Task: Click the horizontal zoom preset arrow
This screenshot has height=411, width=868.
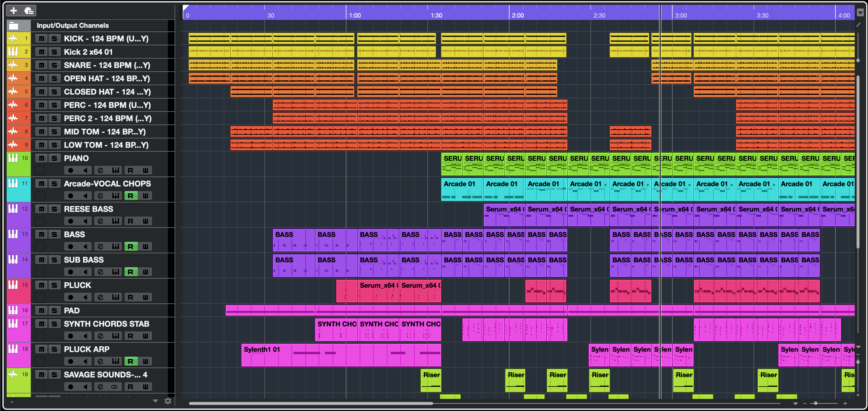Action: click(x=796, y=403)
